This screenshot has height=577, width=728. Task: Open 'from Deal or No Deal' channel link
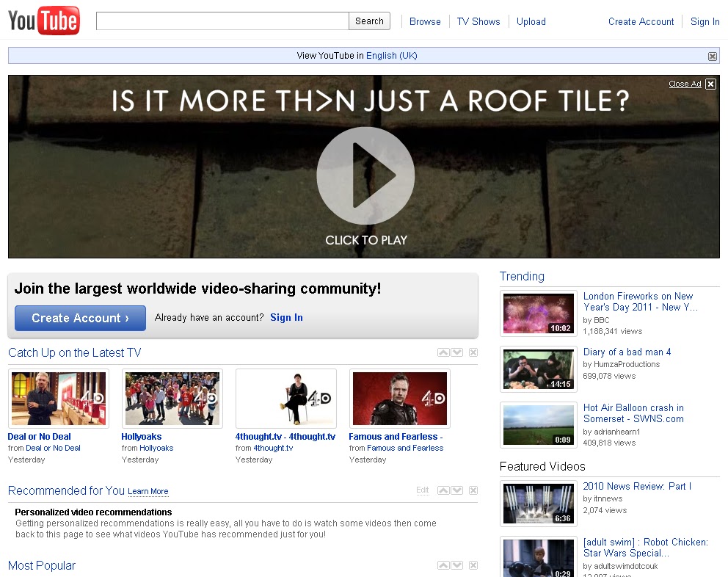point(53,448)
